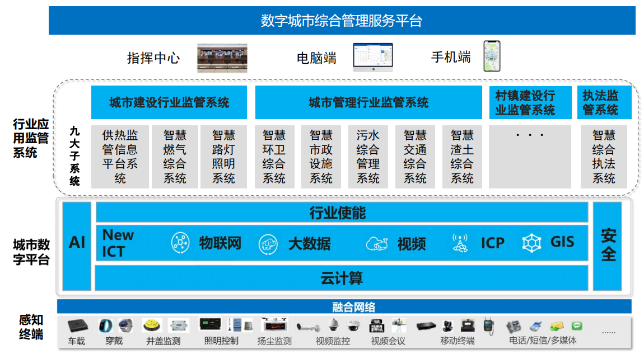Open the 供热监管信息平台系统 box
The image size is (644, 354).
tap(120, 157)
